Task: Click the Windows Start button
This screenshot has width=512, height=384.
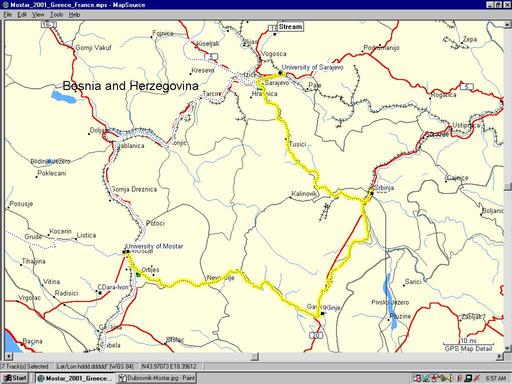Action: pyautogui.click(x=15, y=378)
